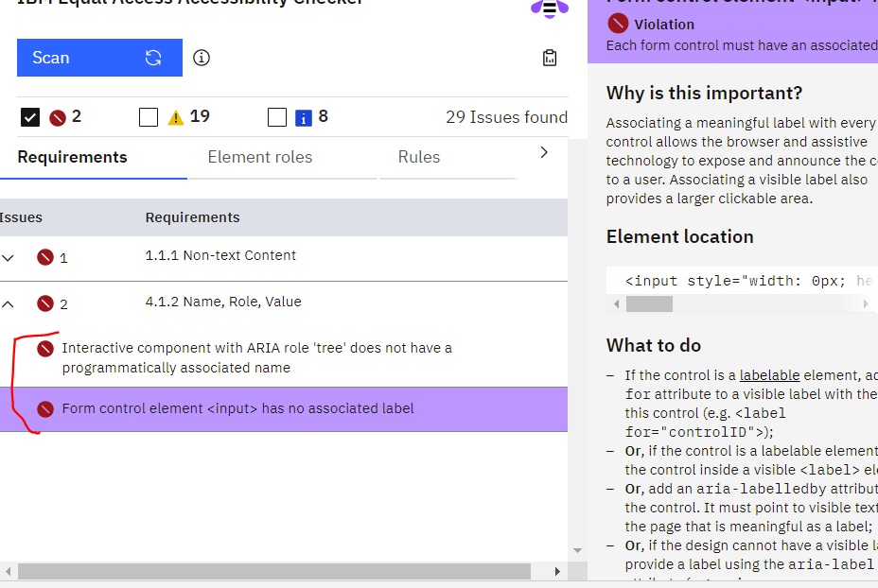Select the Form control input label issue
The height and width of the screenshot is (588, 878).
(x=283, y=409)
